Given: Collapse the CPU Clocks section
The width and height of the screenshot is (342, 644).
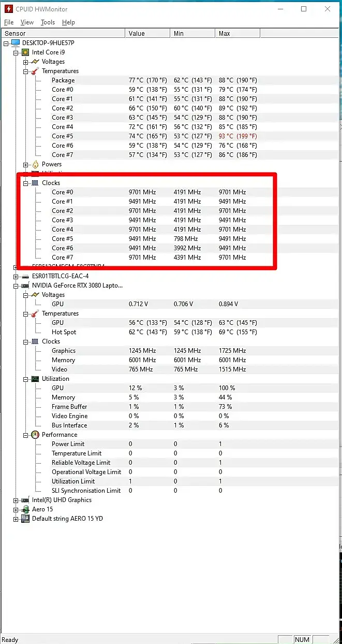Looking at the screenshot, I should pos(25,183).
